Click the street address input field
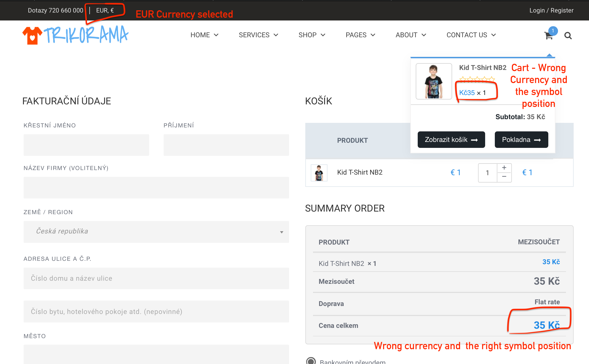Image resolution: width=589 pixels, height=364 pixels. pos(156,278)
